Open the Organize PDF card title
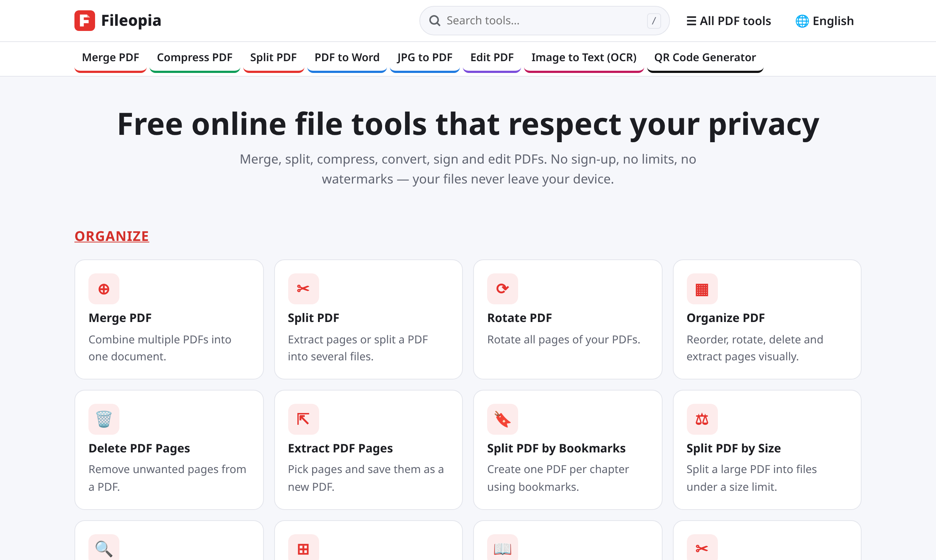Viewport: 936px width, 560px height. [x=725, y=318]
